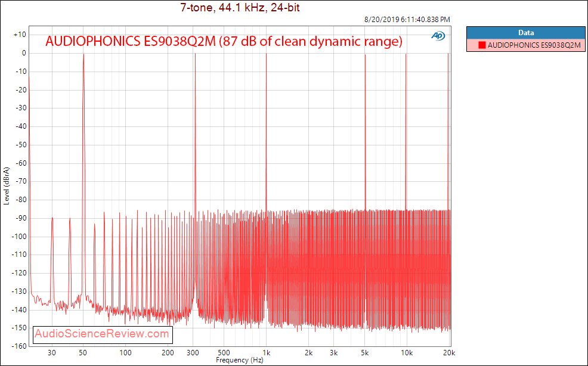Click the timestamp "8/20/2019 6:11:40.838 PM"
The height and width of the screenshot is (366, 588).
click(x=407, y=20)
